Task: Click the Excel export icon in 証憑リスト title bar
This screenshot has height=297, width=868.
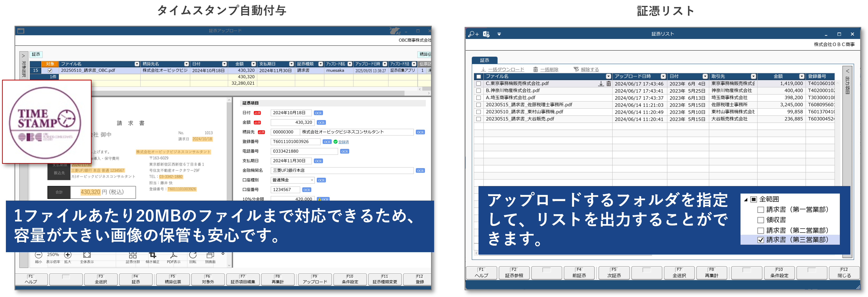Action: 486,34
